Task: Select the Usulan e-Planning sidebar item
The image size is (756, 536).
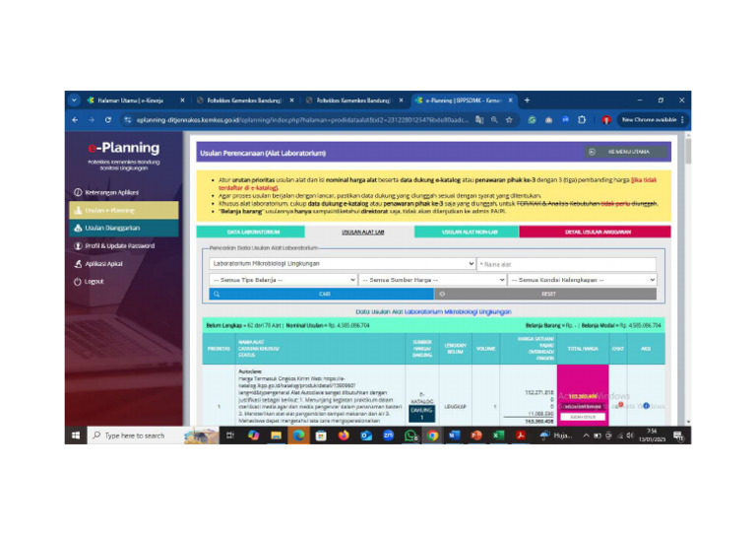Action: 124,210
